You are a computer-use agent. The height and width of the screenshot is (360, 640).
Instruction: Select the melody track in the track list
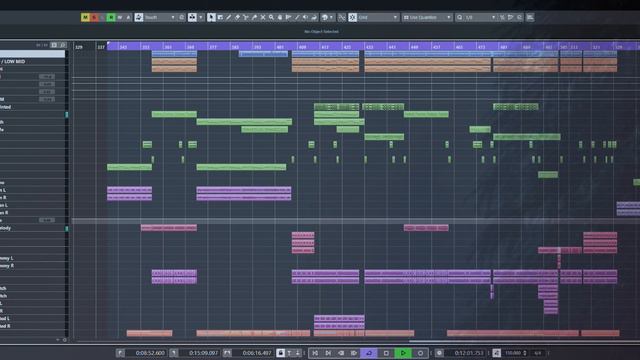[x=33, y=228]
